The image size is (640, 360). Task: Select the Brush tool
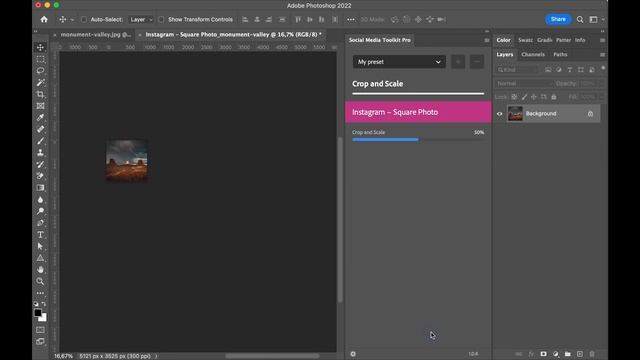(40, 141)
